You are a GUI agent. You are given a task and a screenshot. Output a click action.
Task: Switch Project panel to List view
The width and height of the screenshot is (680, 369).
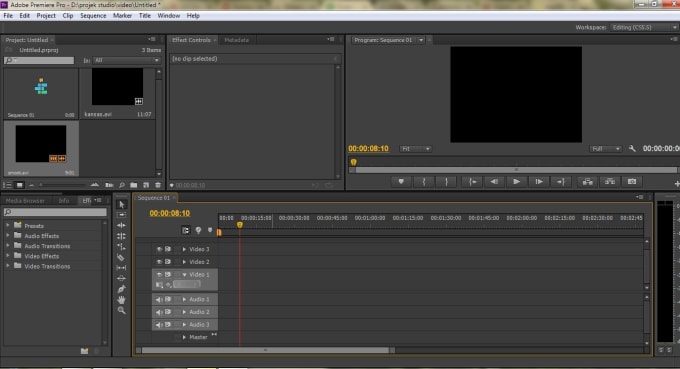pyautogui.click(x=7, y=185)
